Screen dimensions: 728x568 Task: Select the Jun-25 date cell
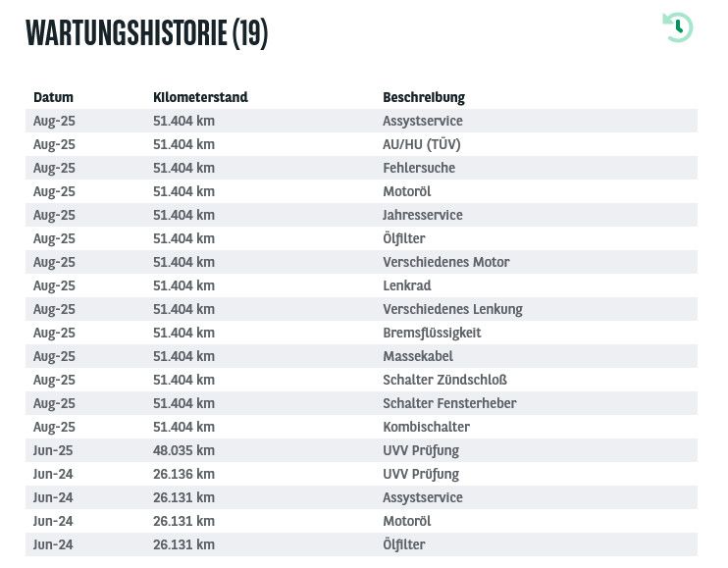pyautogui.click(x=53, y=450)
